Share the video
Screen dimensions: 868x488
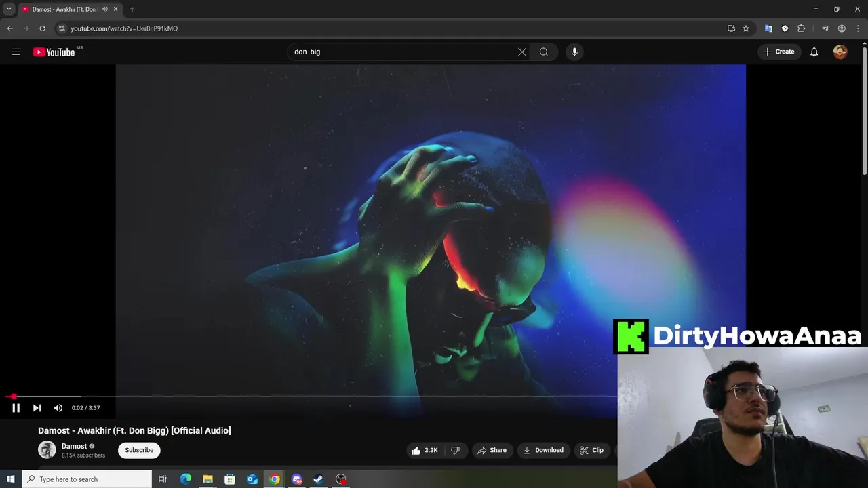click(x=492, y=450)
